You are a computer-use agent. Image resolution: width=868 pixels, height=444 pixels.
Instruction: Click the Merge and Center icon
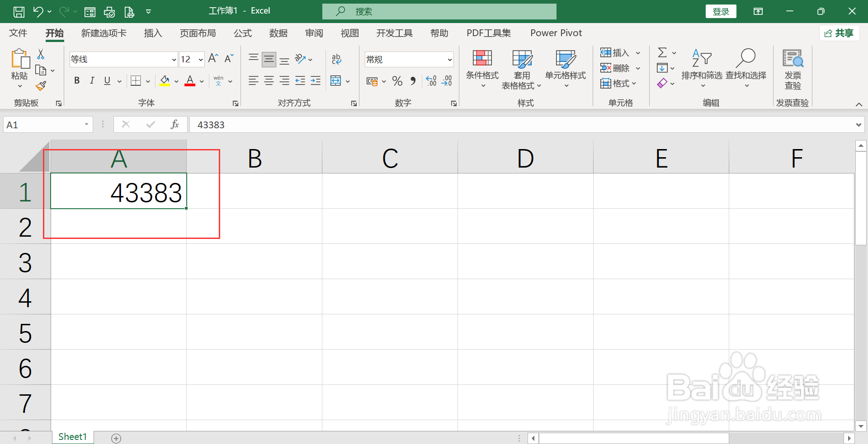tap(336, 81)
